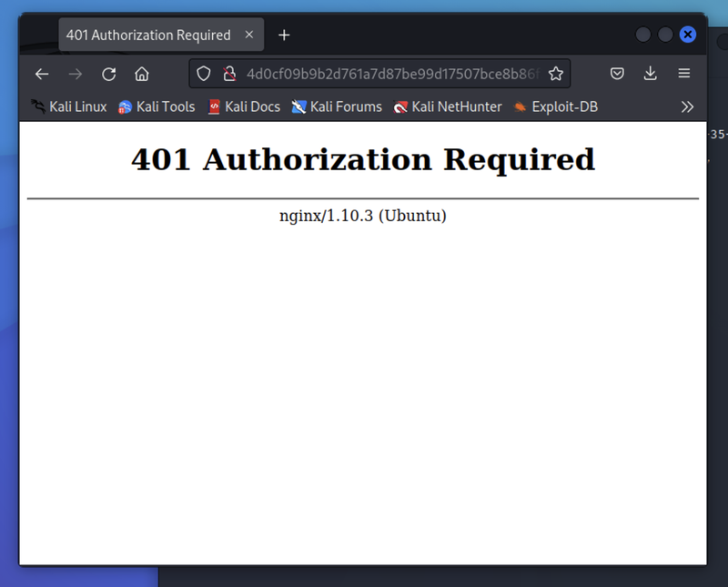The height and width of the screenshot is (587, 728).
Task: Reload the current page
Action: point(108,73)
